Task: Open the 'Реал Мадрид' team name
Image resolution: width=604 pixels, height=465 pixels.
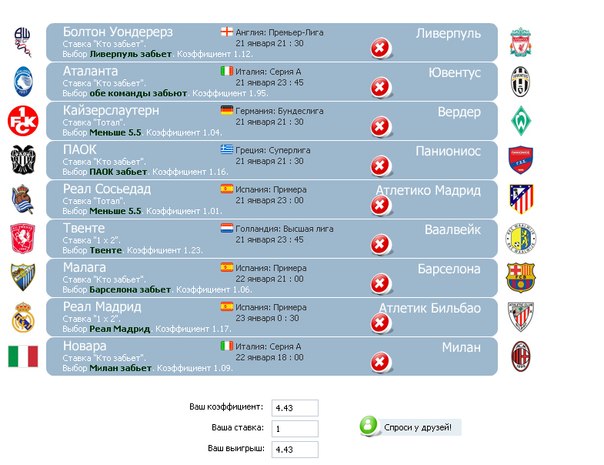Action: [102, 307]
